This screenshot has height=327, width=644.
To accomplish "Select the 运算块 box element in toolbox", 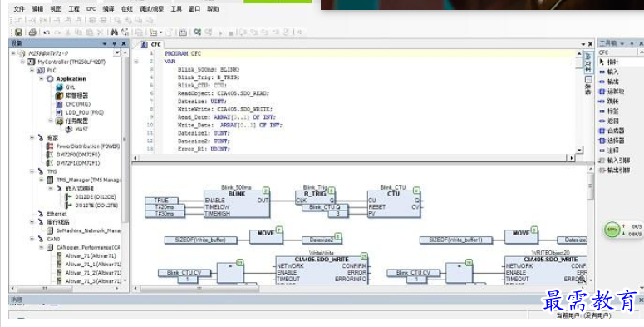I will click(612, 92).
